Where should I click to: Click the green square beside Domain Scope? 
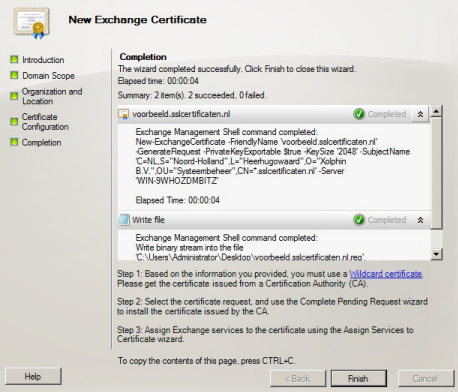tap(14, 75)
